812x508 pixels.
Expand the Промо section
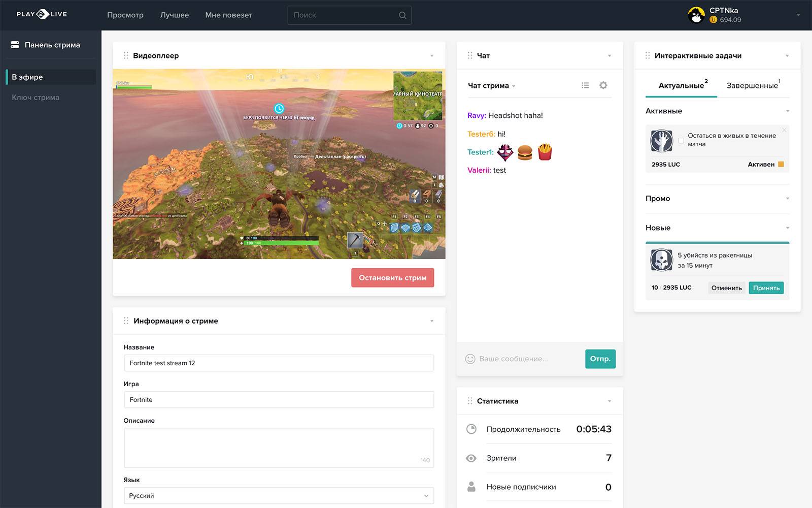[788, 199]
